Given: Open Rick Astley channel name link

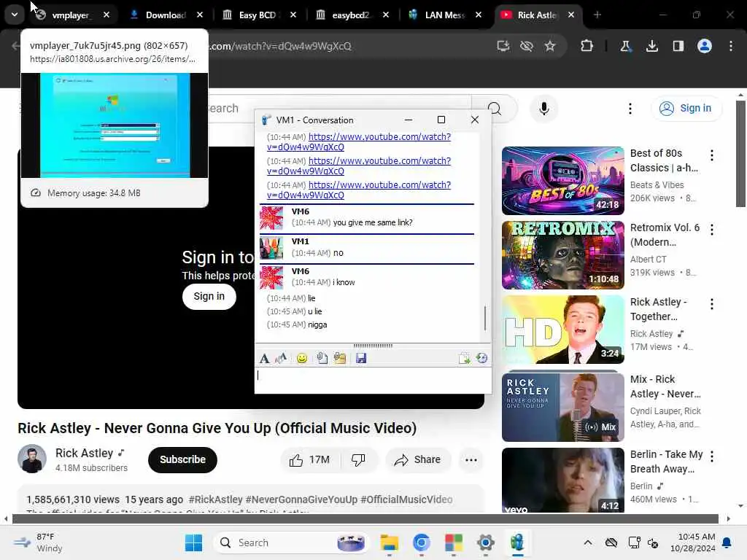Looking at the screenshot, I should (85, 453).
